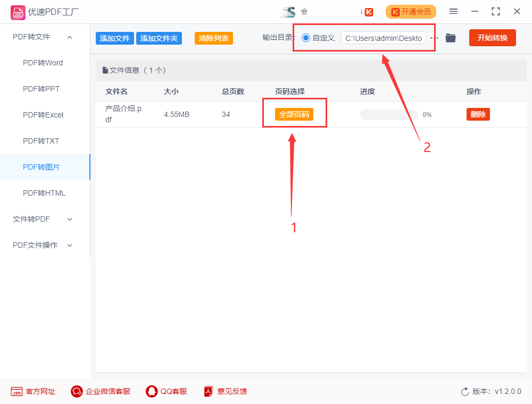Open PDF转Excel in sidebar
Viewport: 532px width, 404px height.
click(x=43, y=115)
